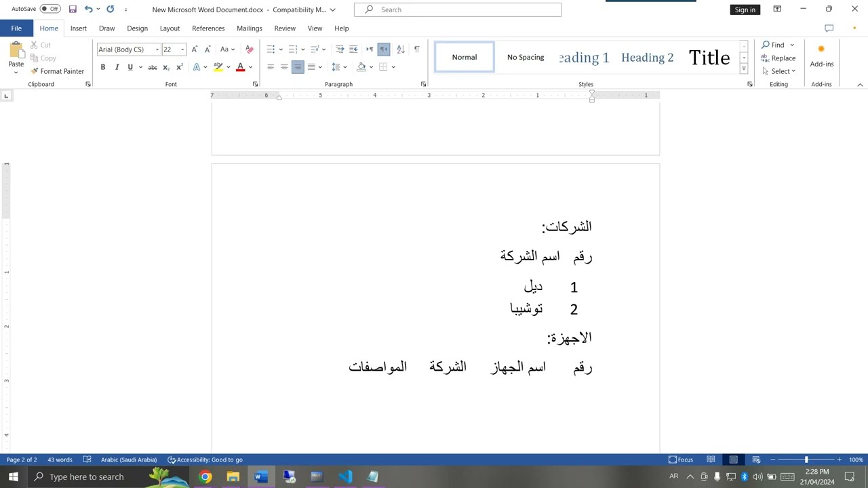Screen dimensions: 868x488
Task: Apply strikethrough with the abc icon
Action: 153,67
